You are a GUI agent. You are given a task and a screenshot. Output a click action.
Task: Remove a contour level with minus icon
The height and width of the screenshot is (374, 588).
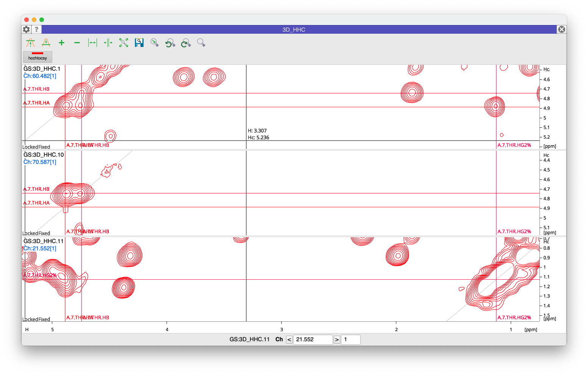coord(77,43)
